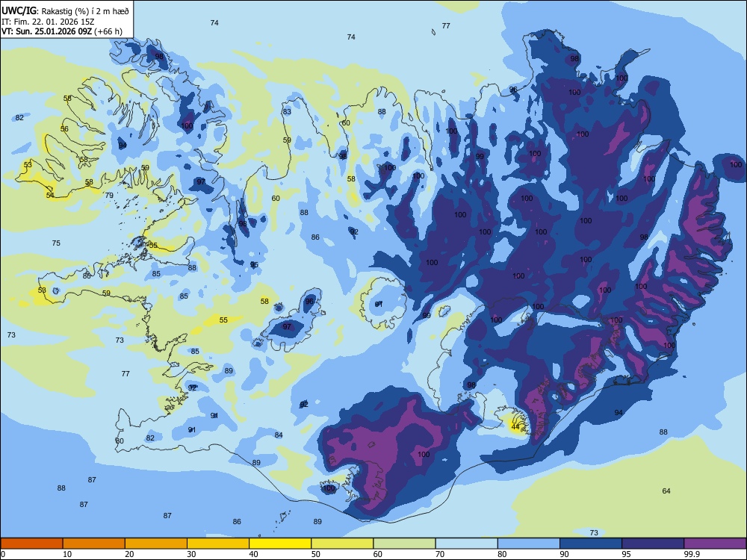The height and width of the screenshot is (560, 747).
Task: Select the pale blue 70–80 legend swatch
Action: tap(466, 544)
